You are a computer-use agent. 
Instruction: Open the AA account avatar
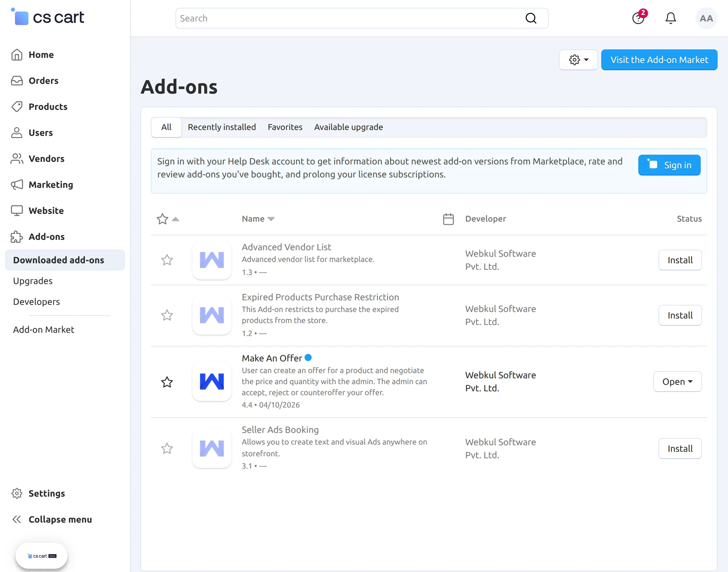[x=706, y=18]
